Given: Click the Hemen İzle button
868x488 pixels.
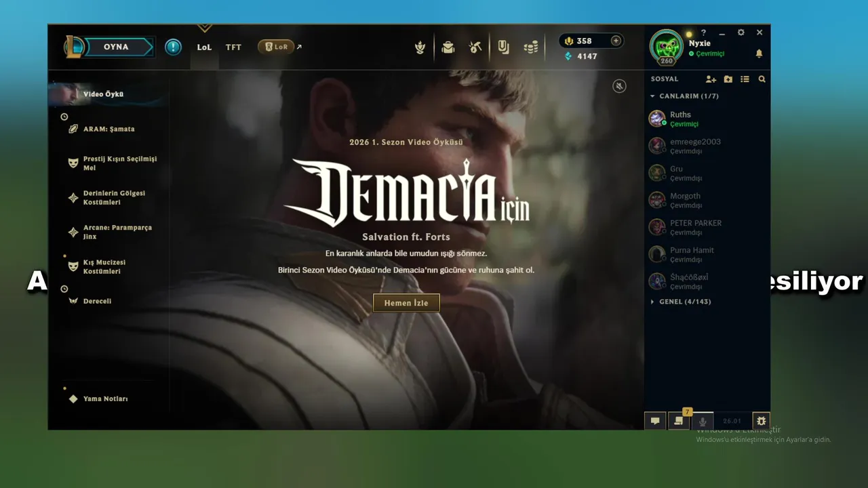Looking at the screenshot, I should [x=406, y=303].
